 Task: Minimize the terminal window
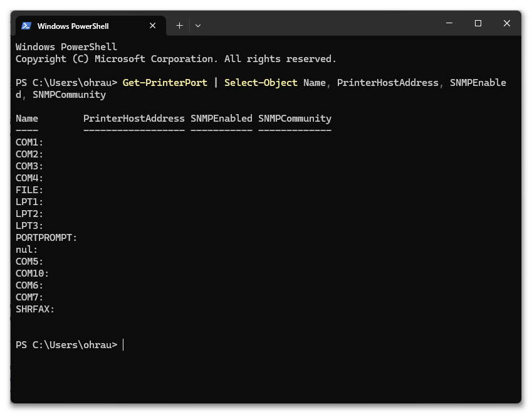click(x=449, y=23)
